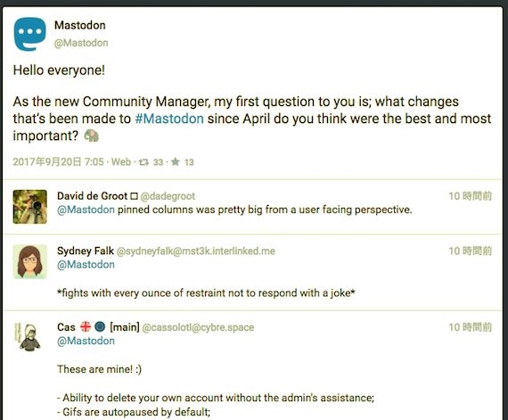This screenshot has width=508, height=420.
Task: Open @sydneyfalk@mst3k.interlinked.me handle
Action: tap(196, 251)
